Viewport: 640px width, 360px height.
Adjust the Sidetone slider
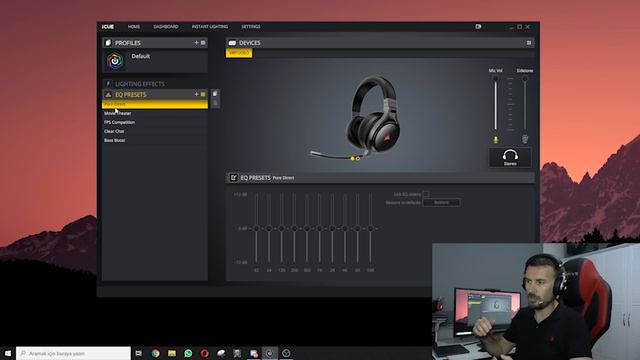525,104
